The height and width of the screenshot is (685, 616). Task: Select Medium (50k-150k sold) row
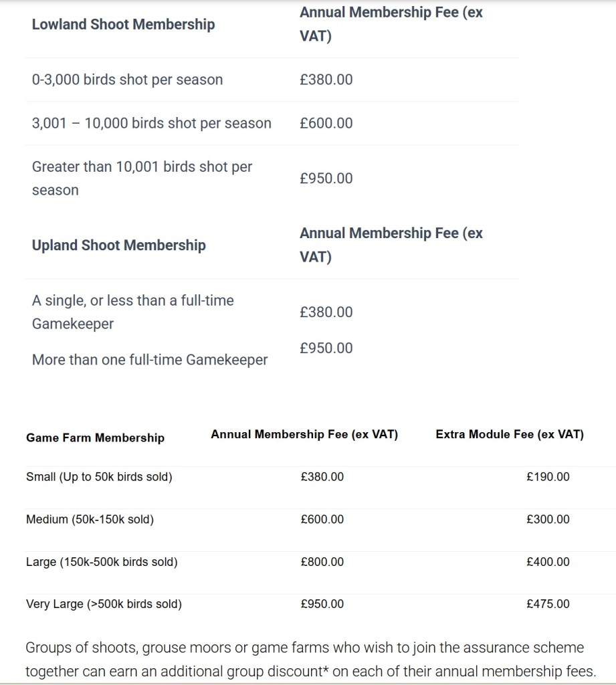[90, 520]
